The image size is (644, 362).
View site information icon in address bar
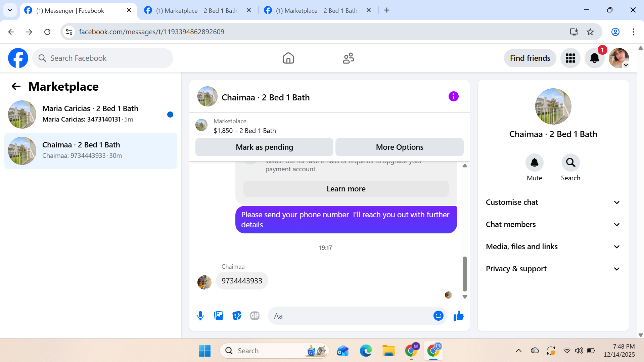(x=69, y=32)
